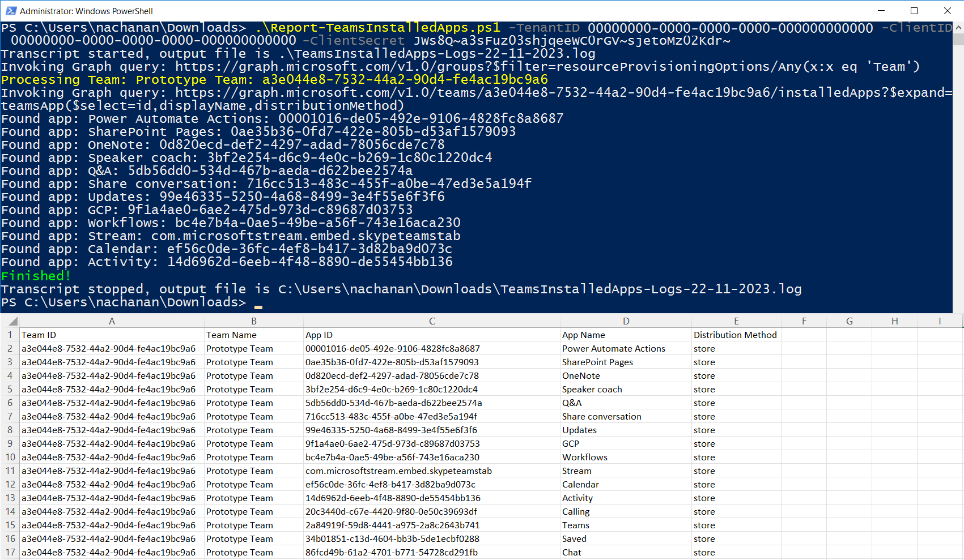Click the PowerShell prompt cursor line
Image resolution: width=964 pixels, height=560 pixels.
(x=131, y=302)
